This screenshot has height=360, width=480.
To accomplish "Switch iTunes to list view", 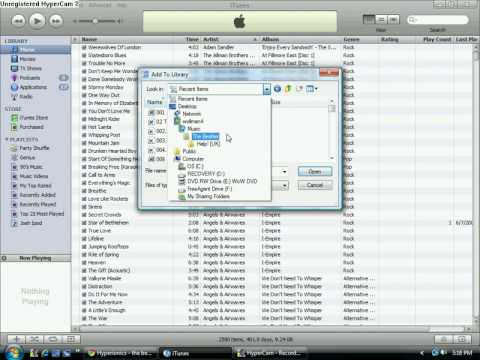I will click(369, 20).
